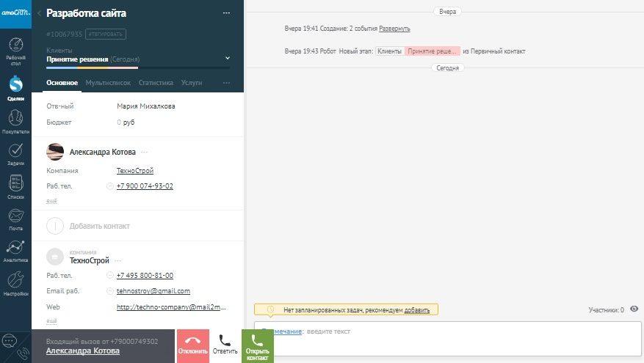The width and height of the screenshot is (644, 363).
Task: Click the icon beside +7 495 800-81-00
Action: point(109,276)
